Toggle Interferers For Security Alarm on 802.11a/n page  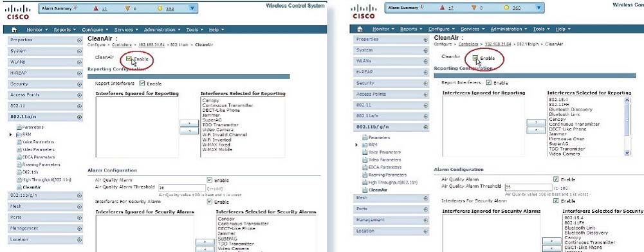(210, 201)
